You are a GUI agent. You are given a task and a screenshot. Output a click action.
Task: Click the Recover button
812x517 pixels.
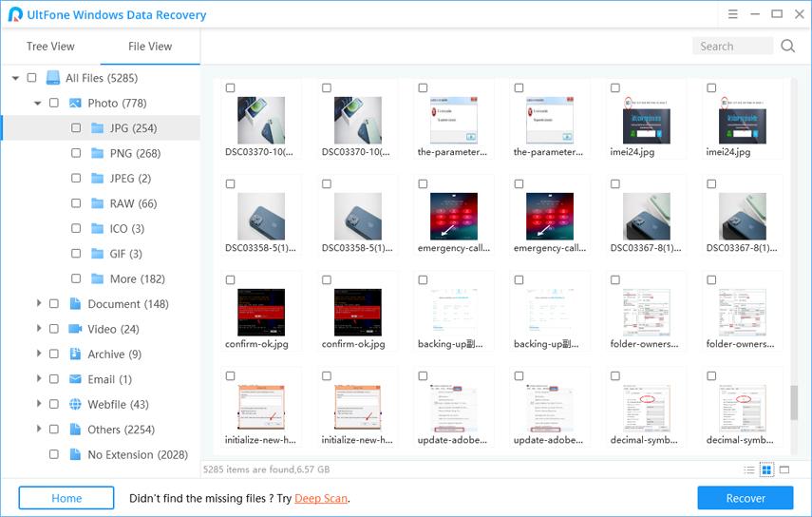(746, 498)
